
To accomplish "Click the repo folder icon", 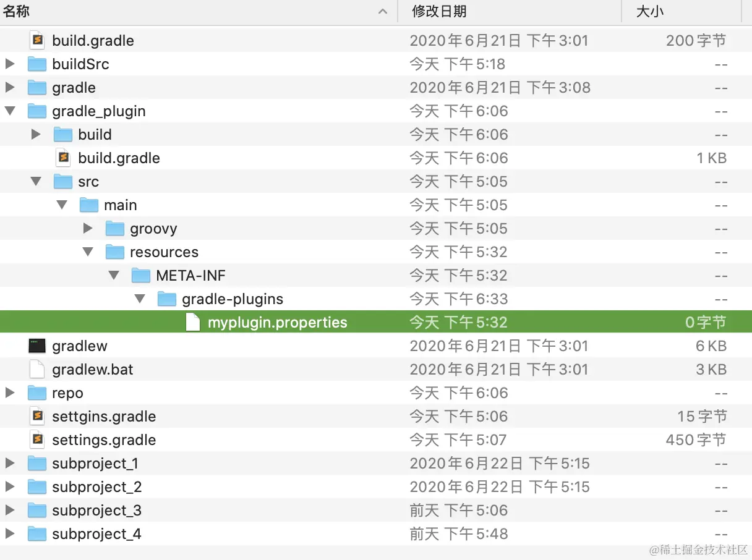I will 37,392.
